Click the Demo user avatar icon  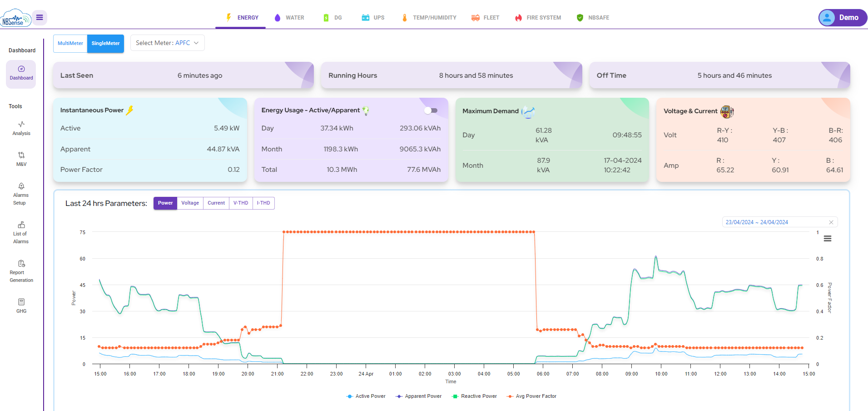pos(827,18)
